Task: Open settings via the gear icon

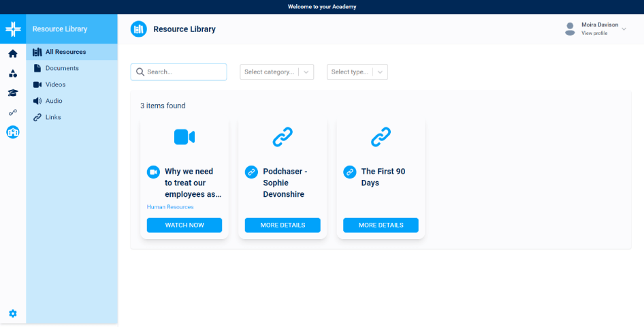Action: point(13,313)
